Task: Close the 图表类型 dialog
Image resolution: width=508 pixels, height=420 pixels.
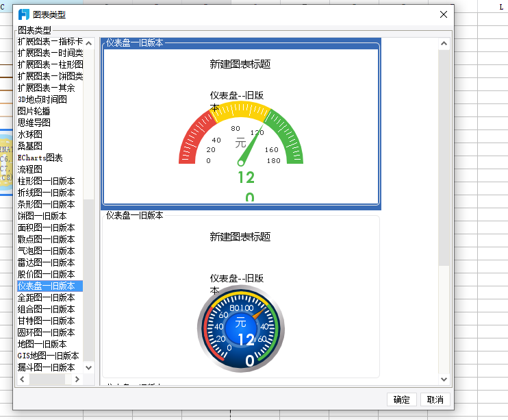Action: pos(444,14)
